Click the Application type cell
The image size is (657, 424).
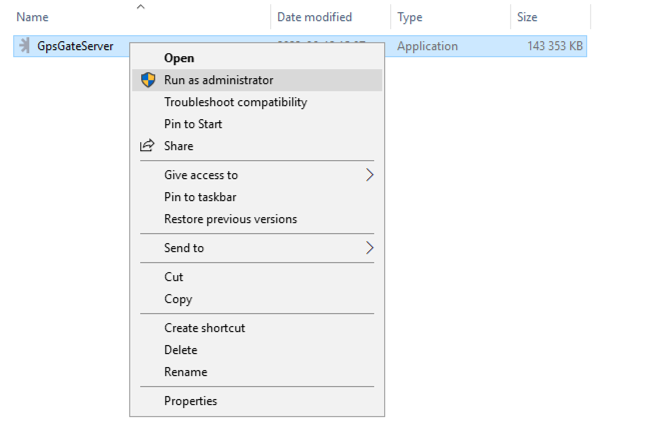point(427,46)
